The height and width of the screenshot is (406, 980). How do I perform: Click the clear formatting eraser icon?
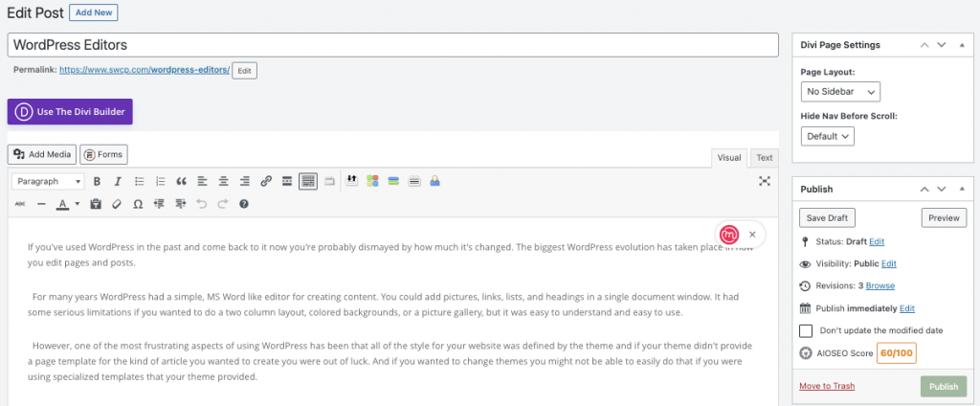117,204
